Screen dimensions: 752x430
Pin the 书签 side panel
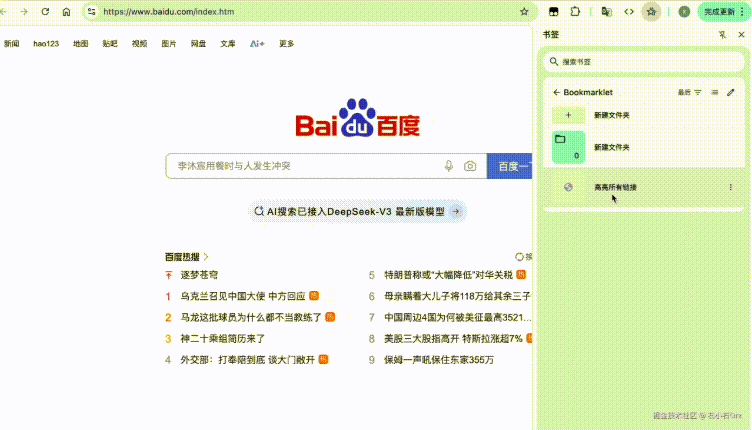[x=722, y=35]
